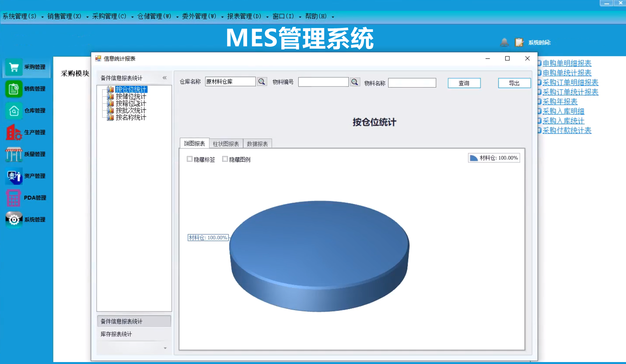Viewport: 626px width, 364px height.
Task: Open the 申购单明细报表 link
Action: [x=567, y=63]
